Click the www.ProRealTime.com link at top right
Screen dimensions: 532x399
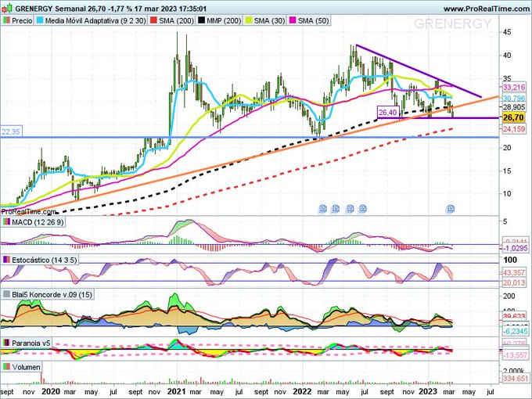pyautogui.click(x=487, y=9)
